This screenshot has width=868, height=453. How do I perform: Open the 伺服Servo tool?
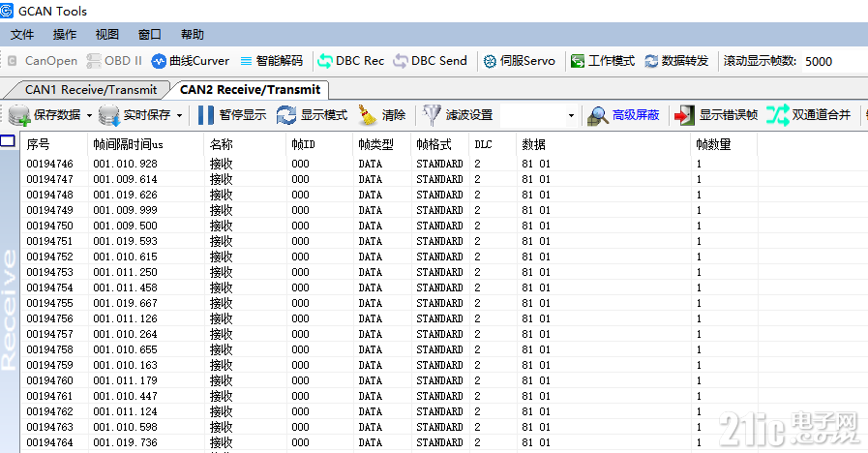tap(519, 61)
